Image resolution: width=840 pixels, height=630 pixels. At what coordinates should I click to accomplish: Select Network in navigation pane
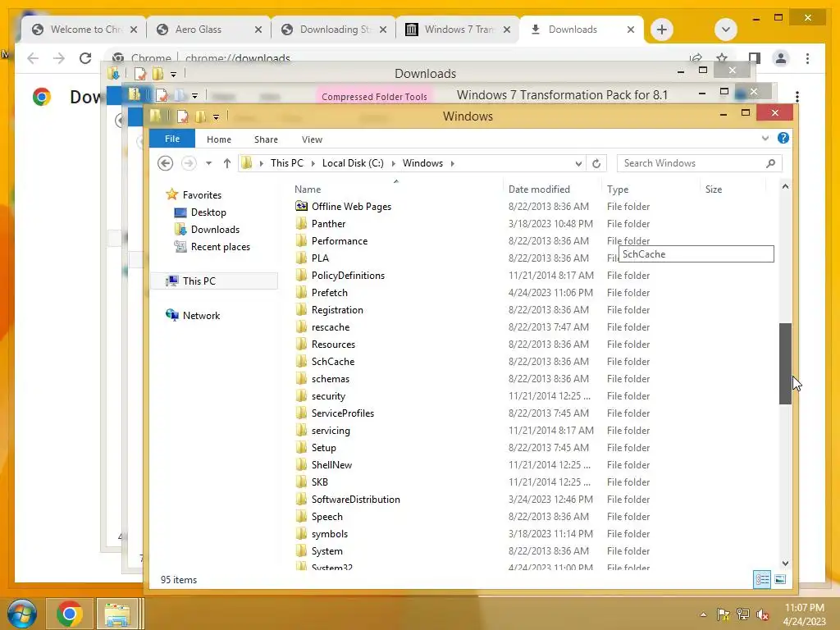201,316
